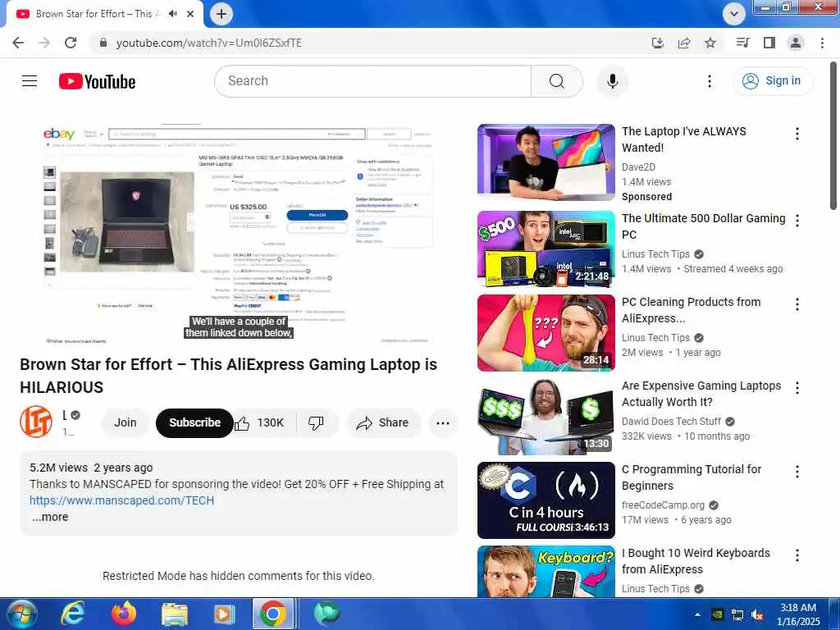Share the video

pos(384,422)
